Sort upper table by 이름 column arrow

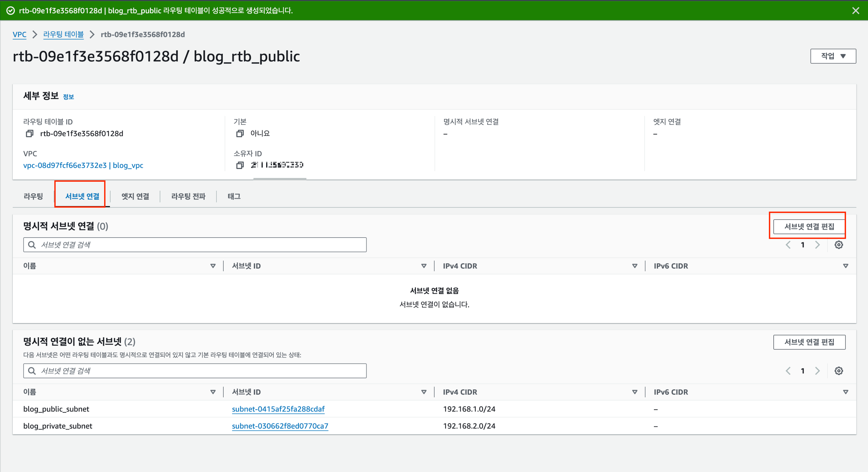pyautogui.click(x=213, y=266)
